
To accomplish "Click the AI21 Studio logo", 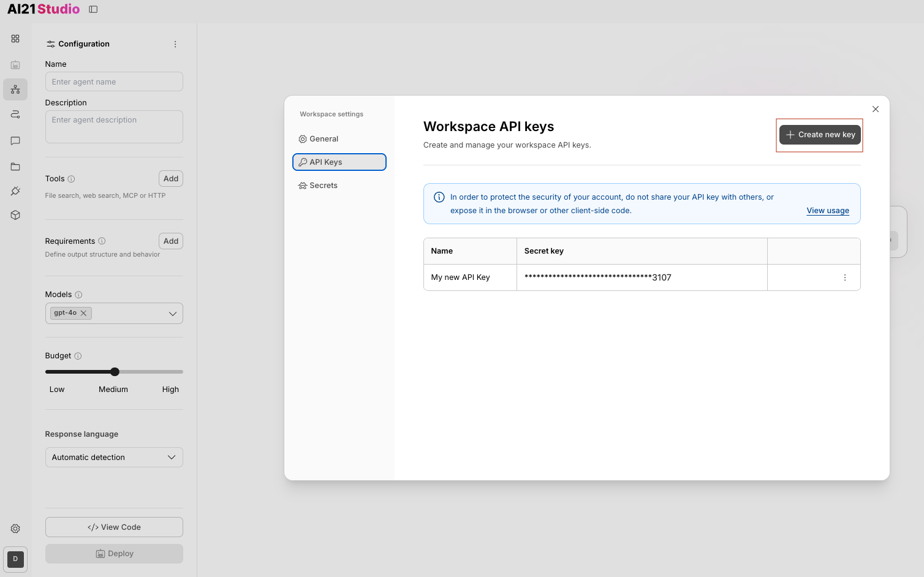I will 44,9.
